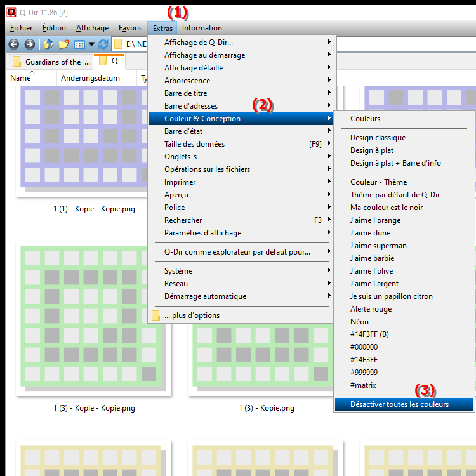Expand Barre d'état submenu
The height and width of the screenshot is (476, 476).
[x=242, y=131]
